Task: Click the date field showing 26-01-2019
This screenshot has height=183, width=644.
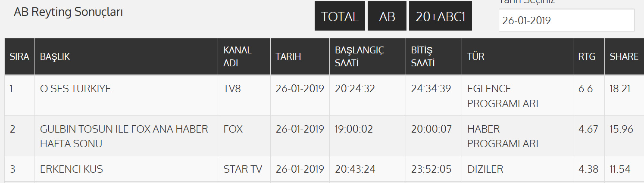Action: (566, 20)
